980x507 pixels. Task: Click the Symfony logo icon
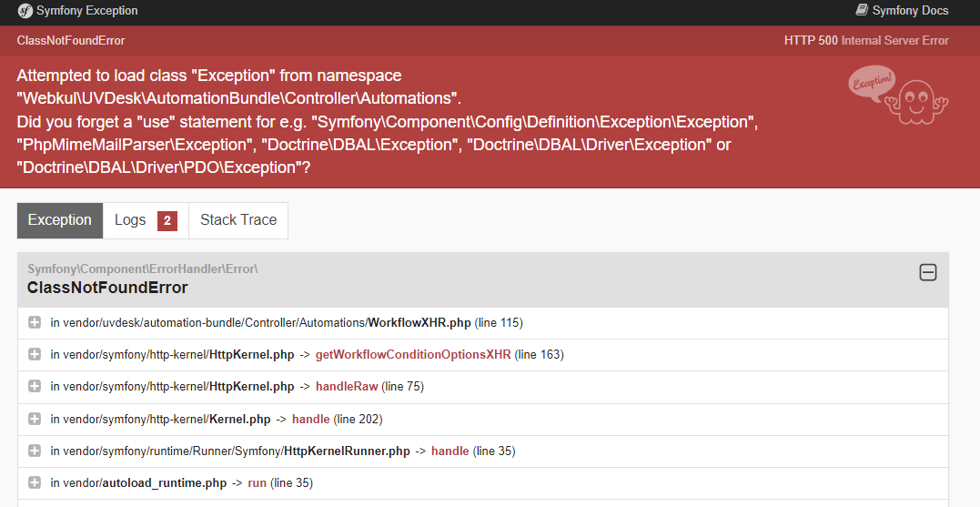tap(25, 11)
